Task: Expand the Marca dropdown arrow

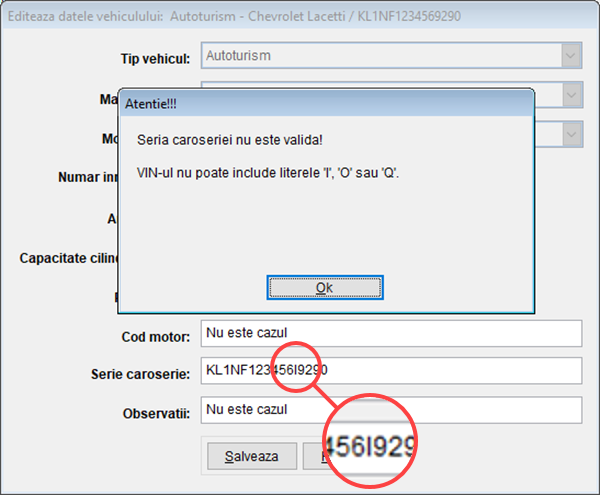Action: click(571, 95)
